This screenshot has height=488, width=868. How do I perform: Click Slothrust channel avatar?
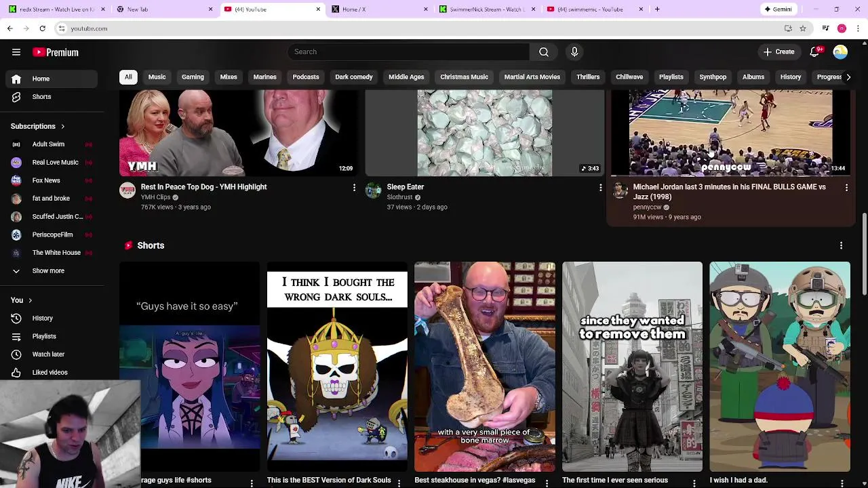point(374,190)
